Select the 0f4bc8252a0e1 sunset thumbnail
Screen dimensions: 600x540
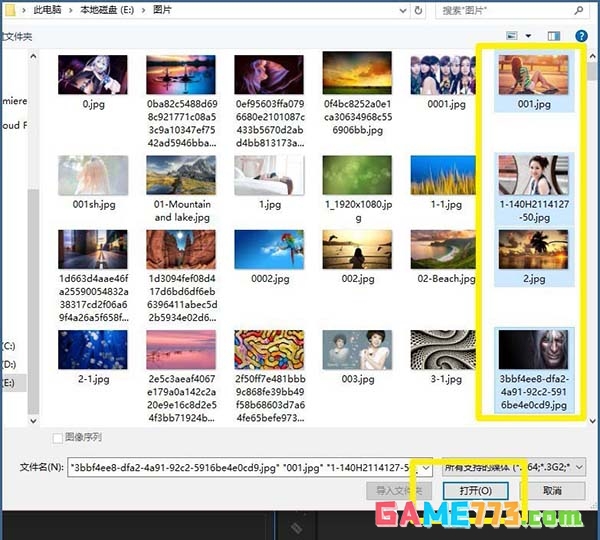click(357, 73)
